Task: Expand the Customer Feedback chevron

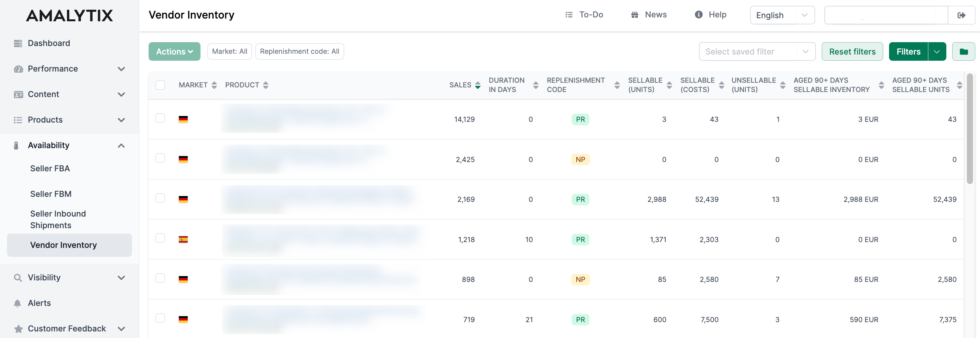Action: pos(121,329)
